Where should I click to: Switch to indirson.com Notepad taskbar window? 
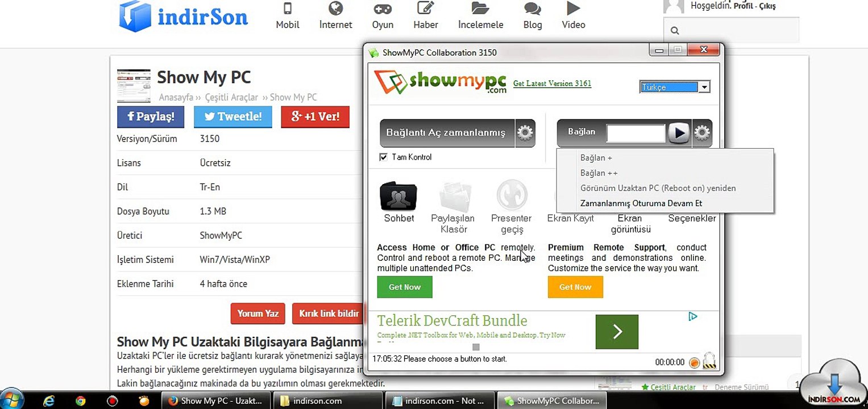[440, 401]
